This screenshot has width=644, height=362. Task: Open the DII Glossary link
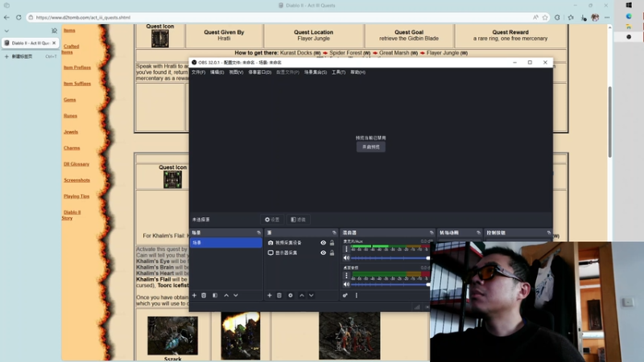pos(76,164)
